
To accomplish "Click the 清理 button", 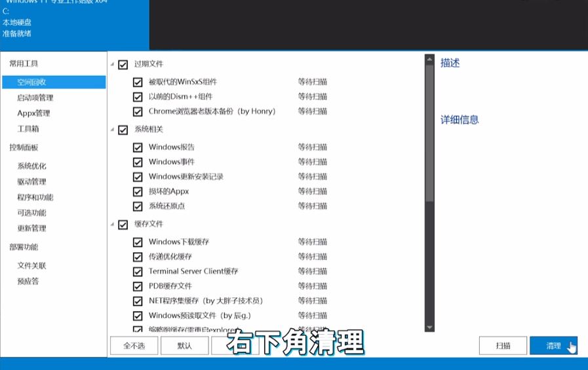I will point(553,346).
